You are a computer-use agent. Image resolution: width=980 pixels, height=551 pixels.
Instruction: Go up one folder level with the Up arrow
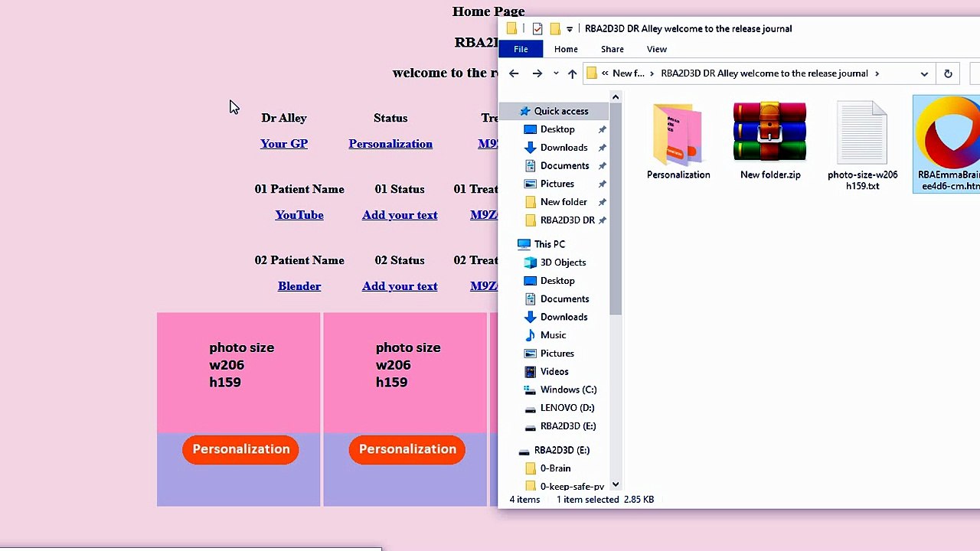[x=572, y=73]
